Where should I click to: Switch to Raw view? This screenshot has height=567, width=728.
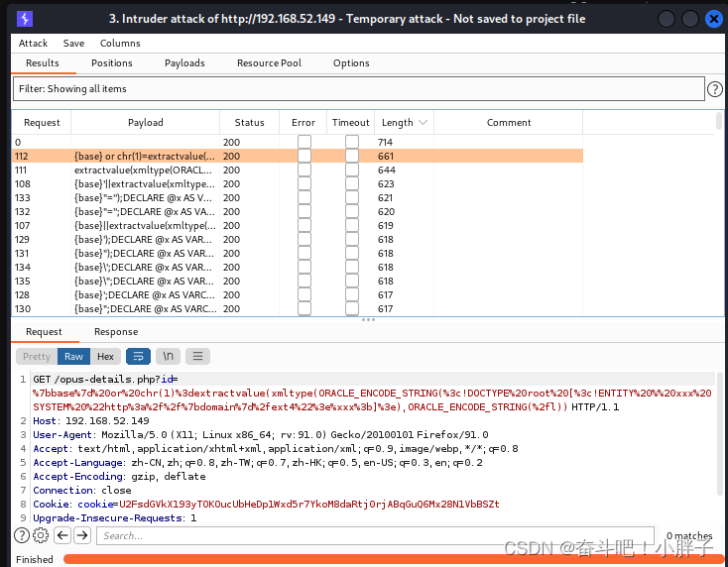pos(73,356)
